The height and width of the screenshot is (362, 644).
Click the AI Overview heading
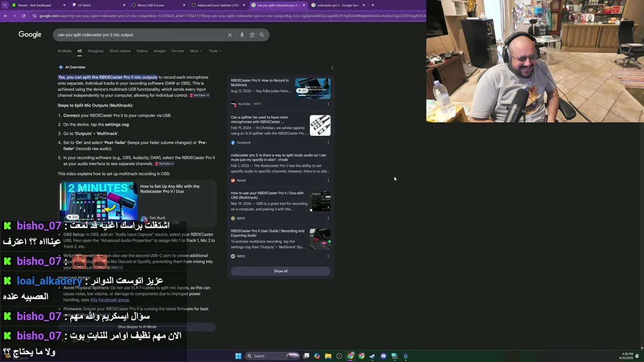pyautogui.click(x=75, y=67)
